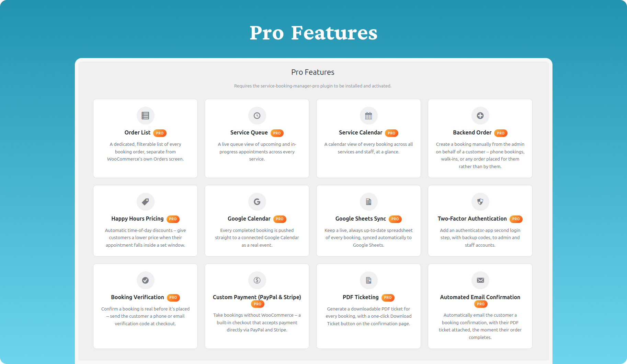627x364 pixels.
Task: Click the PRO badge under Custom Payment title
Action: coord(258,304)
